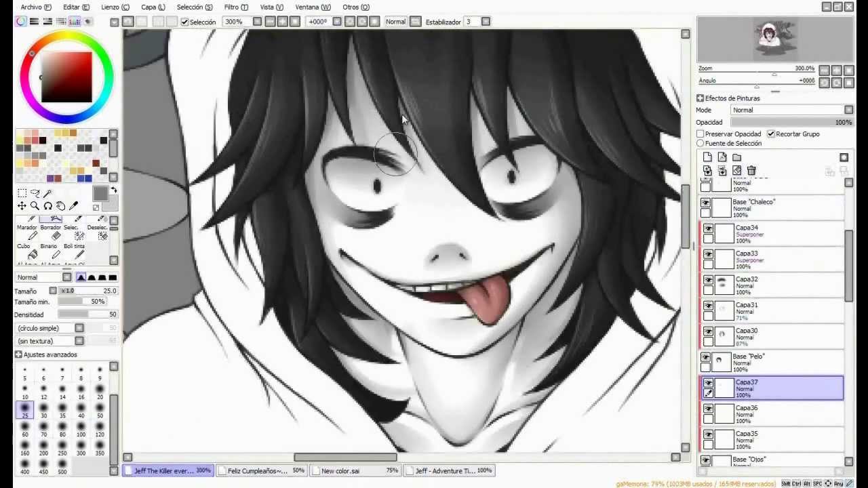The width and height of the screenshot is (868, 488).
Task: Clear layer with the eraser icon in layer panel
Action: tap(737, 170)
